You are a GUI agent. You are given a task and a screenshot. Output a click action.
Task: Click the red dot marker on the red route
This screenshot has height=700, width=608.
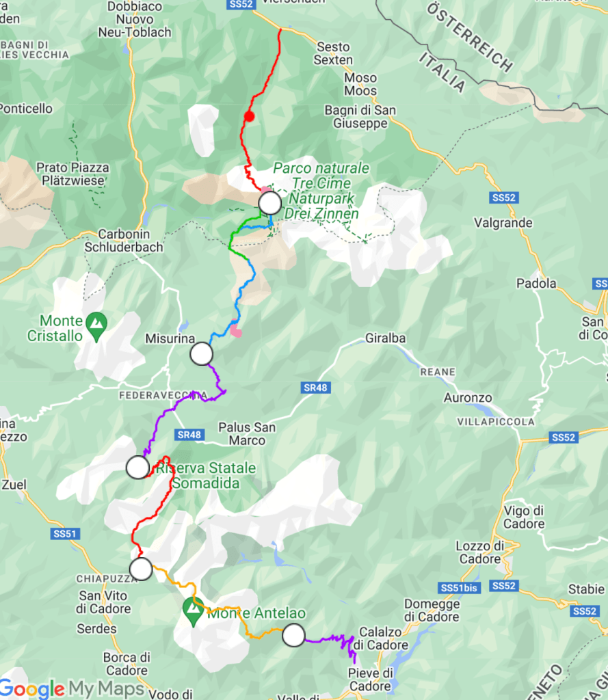point(249,117)
